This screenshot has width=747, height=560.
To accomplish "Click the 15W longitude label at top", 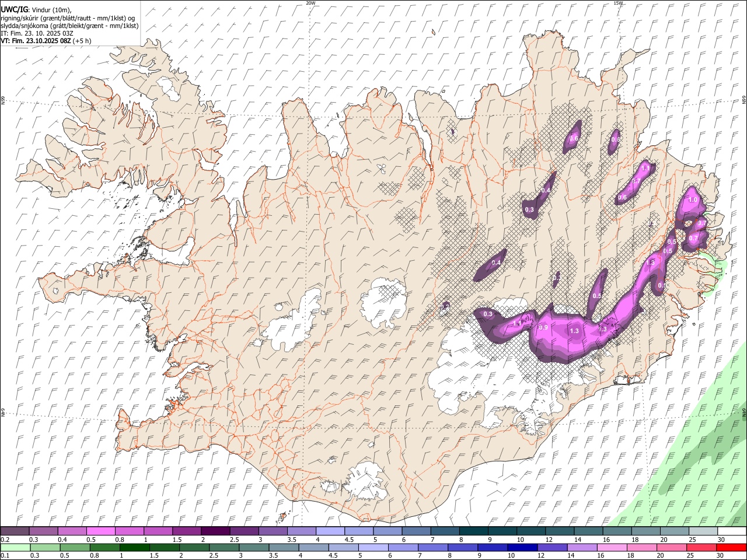I will pos(618,3).
